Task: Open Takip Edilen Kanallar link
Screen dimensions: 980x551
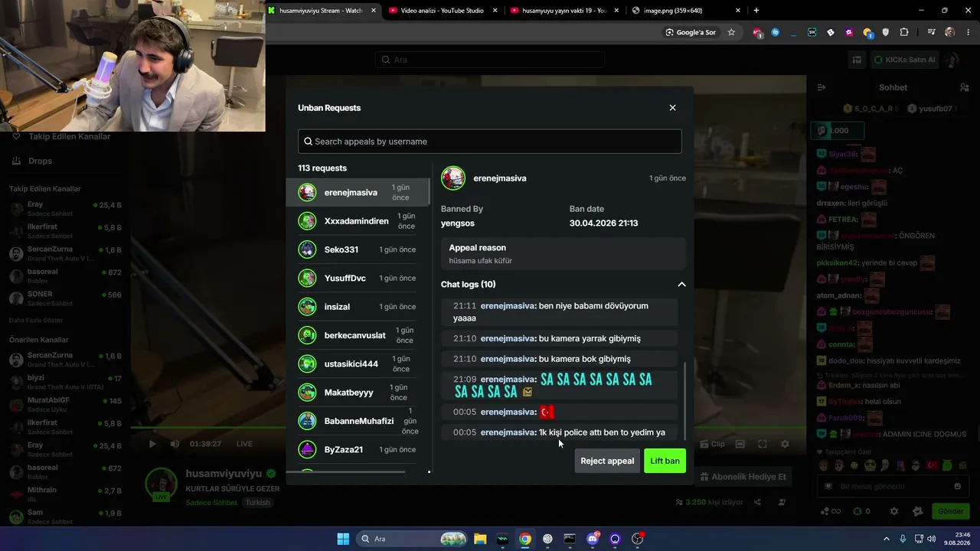Action: (61, 136)
